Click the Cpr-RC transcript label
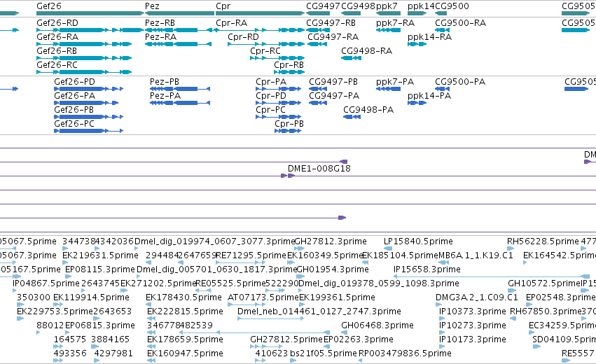Image resolution: width=596 pixels, height=364 pixels. click(265, 51)
